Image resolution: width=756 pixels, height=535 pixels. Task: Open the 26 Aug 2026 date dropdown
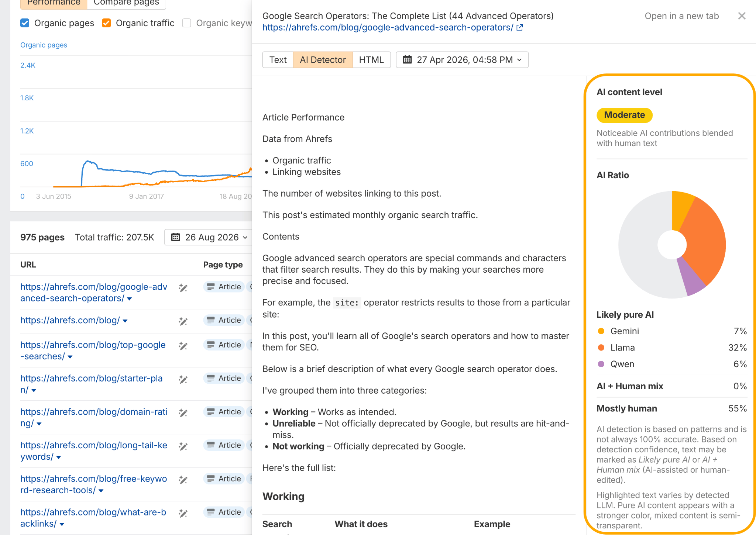click(209, 237)
